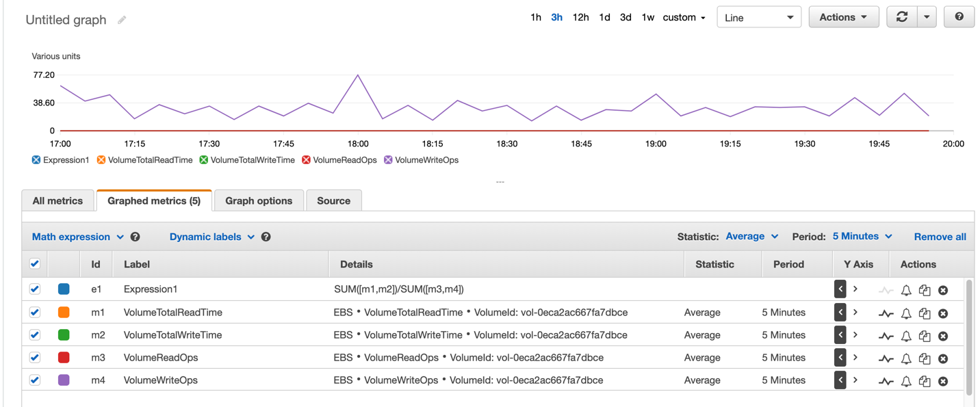Viewport: 980px width, 407px height.
Task: Select the 12h time range
Action: pos(580,17)
